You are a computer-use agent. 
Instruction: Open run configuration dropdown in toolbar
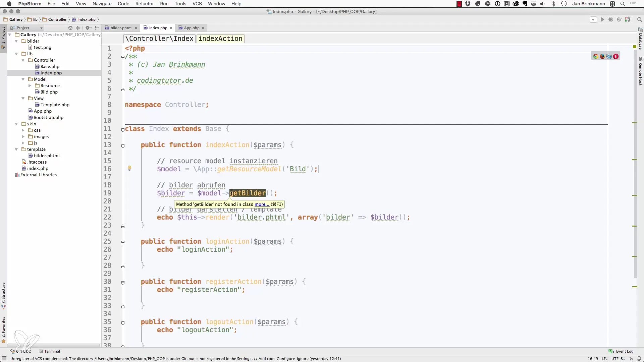(x=593, y=20)
